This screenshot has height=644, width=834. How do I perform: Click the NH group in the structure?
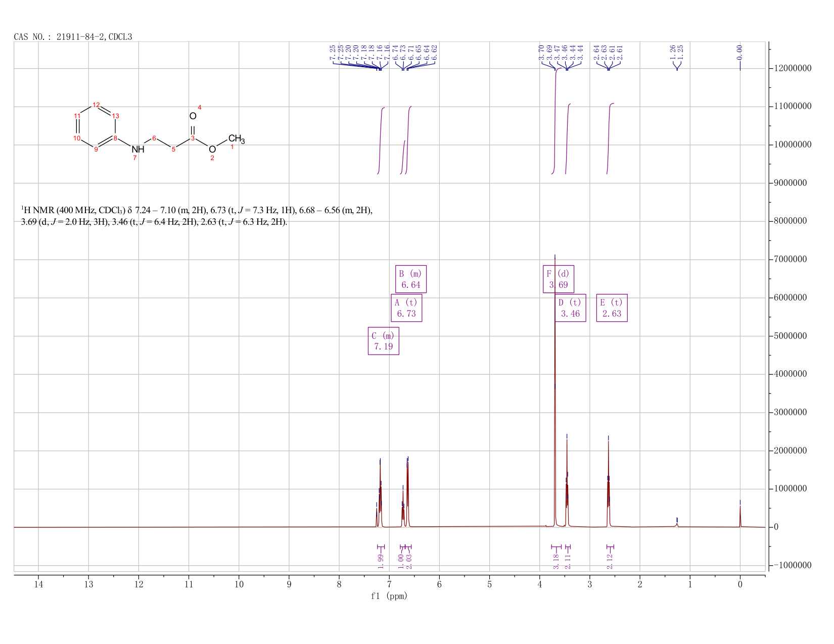pos(138,150)
